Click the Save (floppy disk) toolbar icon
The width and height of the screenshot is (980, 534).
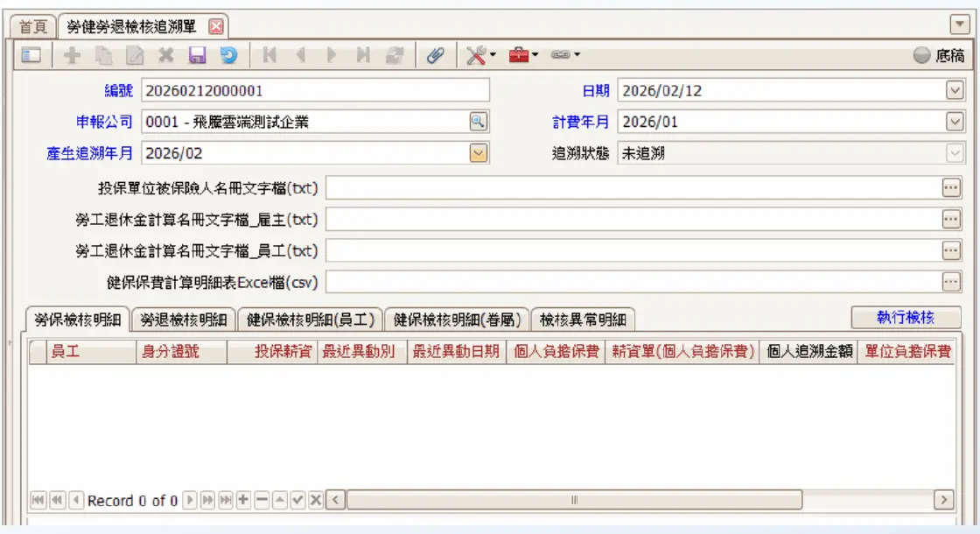tap(197, 55)
